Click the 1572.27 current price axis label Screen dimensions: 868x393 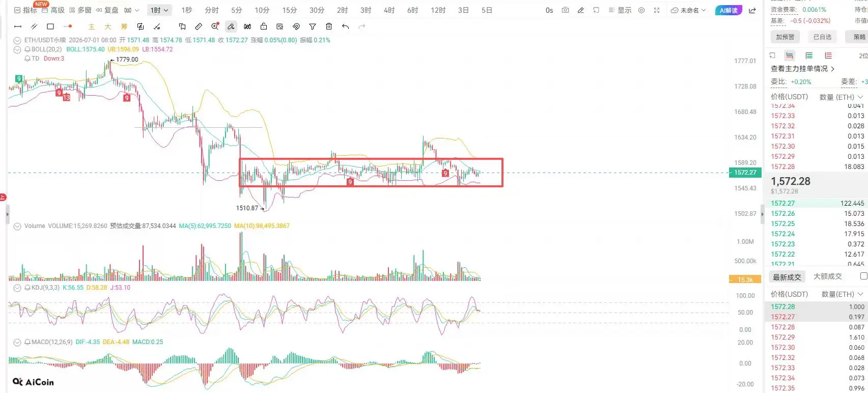745,173
